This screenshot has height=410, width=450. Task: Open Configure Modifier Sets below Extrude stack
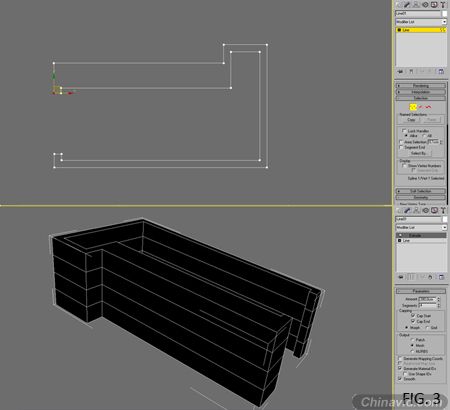pyautogui.click(x=441, y=277)
